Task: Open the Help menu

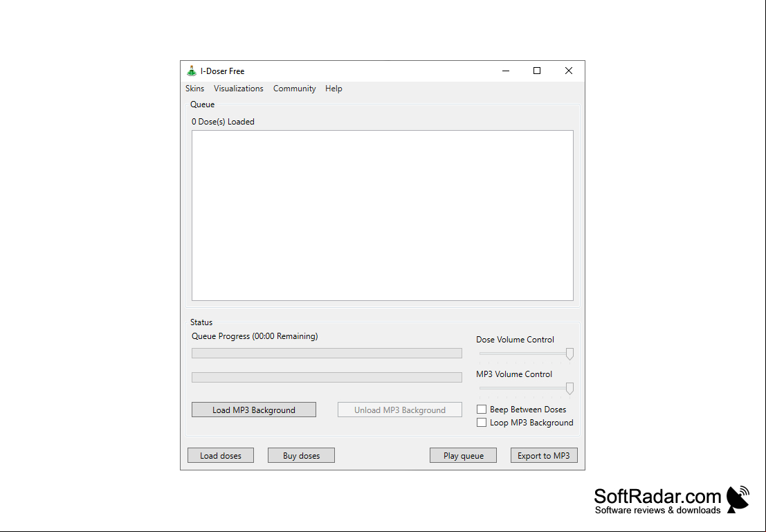Action: point(334,89)
